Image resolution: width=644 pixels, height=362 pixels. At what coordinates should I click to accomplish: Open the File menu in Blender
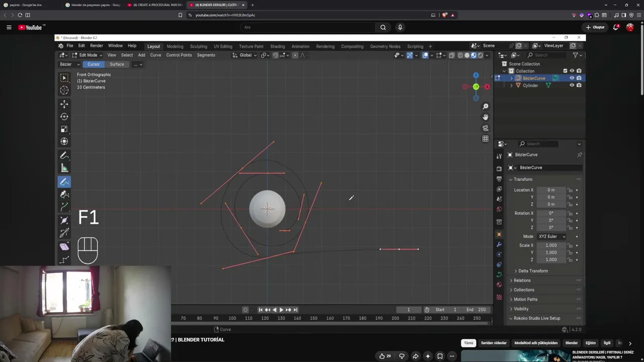point(69,46)
